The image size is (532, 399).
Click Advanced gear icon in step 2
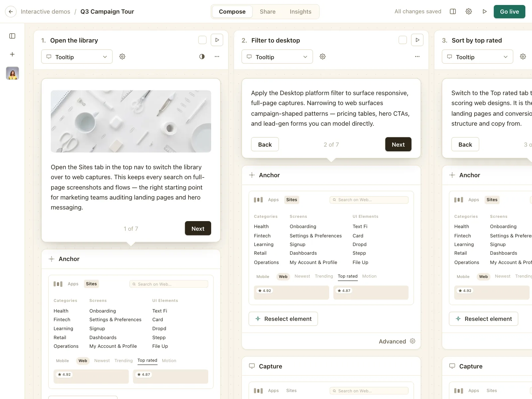pyautogui.click(x=413, y=341)
